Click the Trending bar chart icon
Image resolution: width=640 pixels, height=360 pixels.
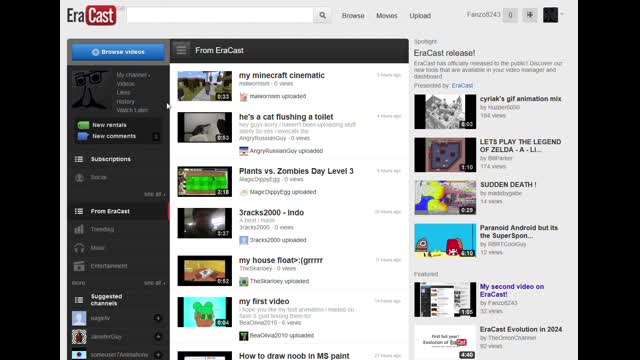79,229
